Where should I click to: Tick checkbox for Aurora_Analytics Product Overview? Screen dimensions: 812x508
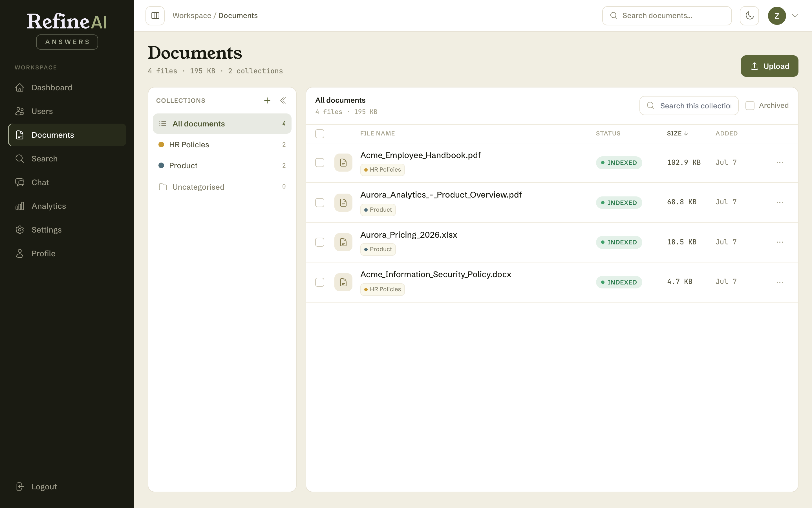pos(320,203)
